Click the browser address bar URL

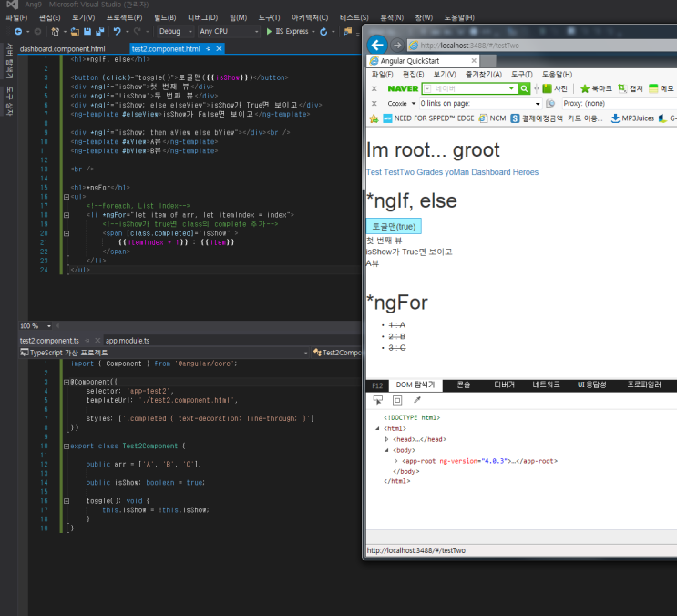pyautogui.click(x=469, y=46)
